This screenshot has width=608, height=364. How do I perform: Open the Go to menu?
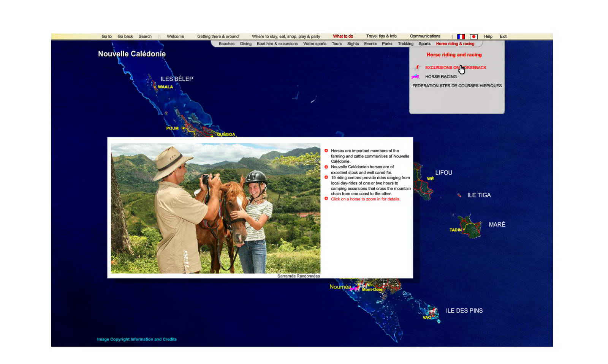[106, 36]
